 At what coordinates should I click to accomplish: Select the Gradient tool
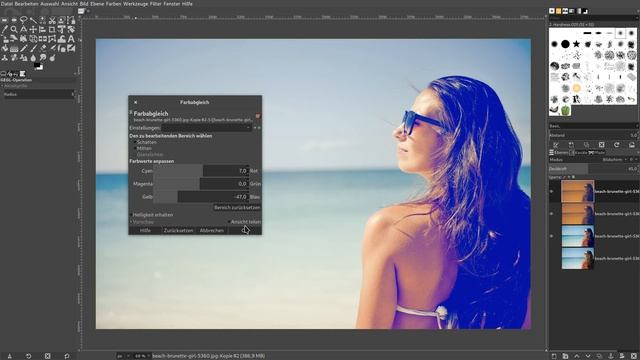click(14, 49)
